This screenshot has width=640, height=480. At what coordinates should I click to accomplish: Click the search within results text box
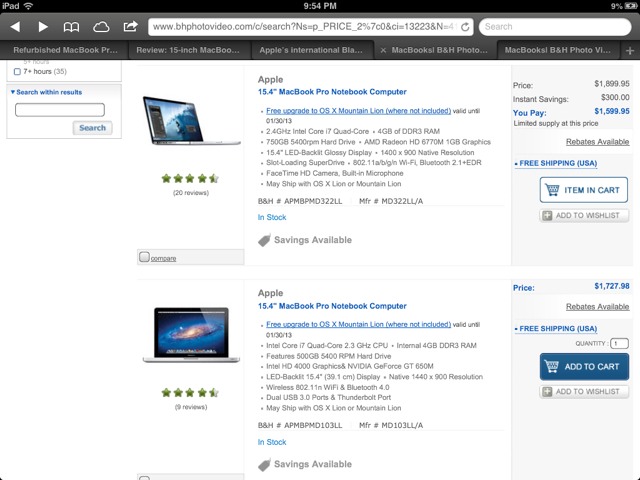[x=60, y=110]
